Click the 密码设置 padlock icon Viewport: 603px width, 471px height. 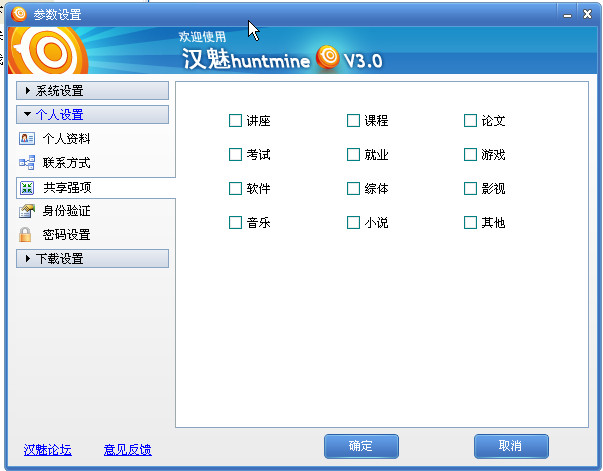[x=25, y=235]
